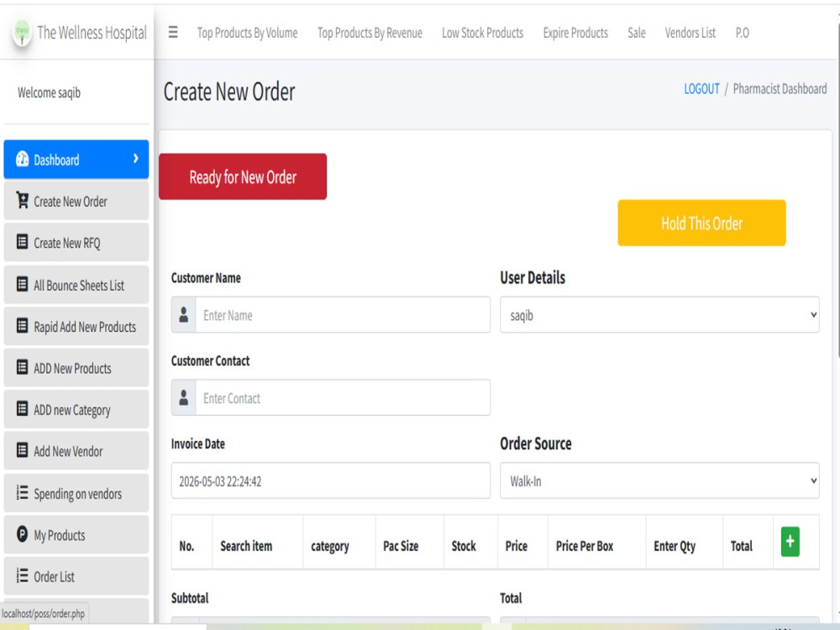Click the Hold This Order button

(x=701, y=223)
